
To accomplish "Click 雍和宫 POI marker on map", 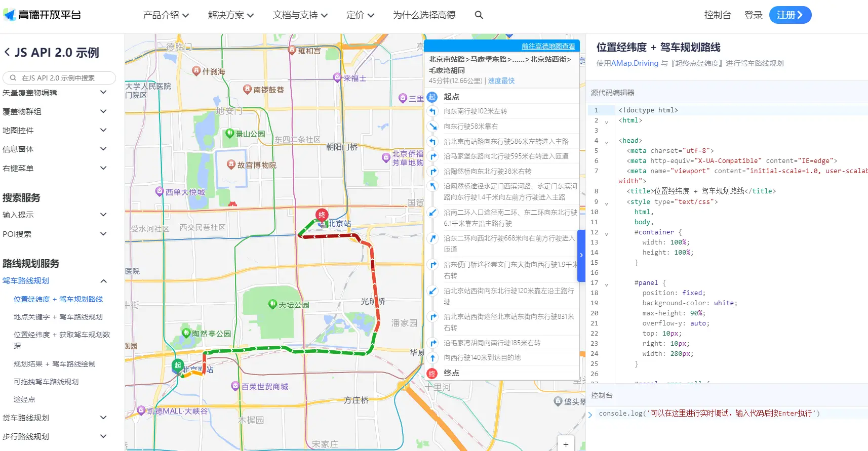I will pos(292,50).
